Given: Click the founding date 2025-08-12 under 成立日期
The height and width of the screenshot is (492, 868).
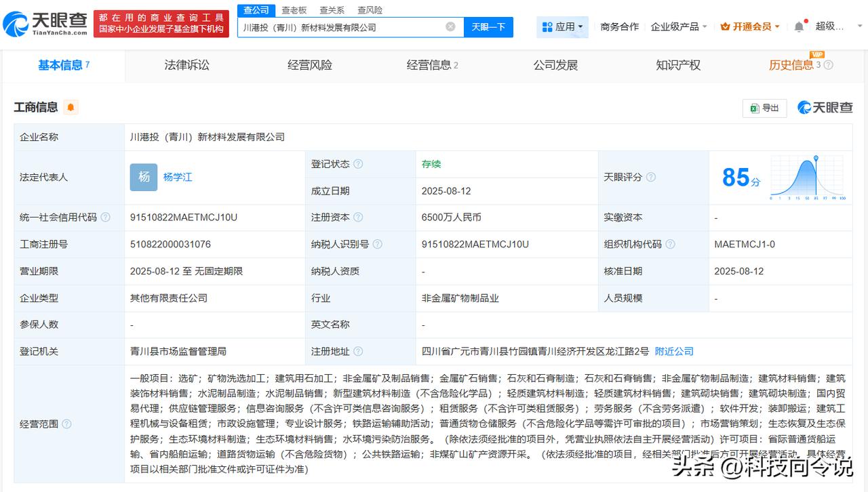Looking at the screenshot, I should [x=446, y=191].
